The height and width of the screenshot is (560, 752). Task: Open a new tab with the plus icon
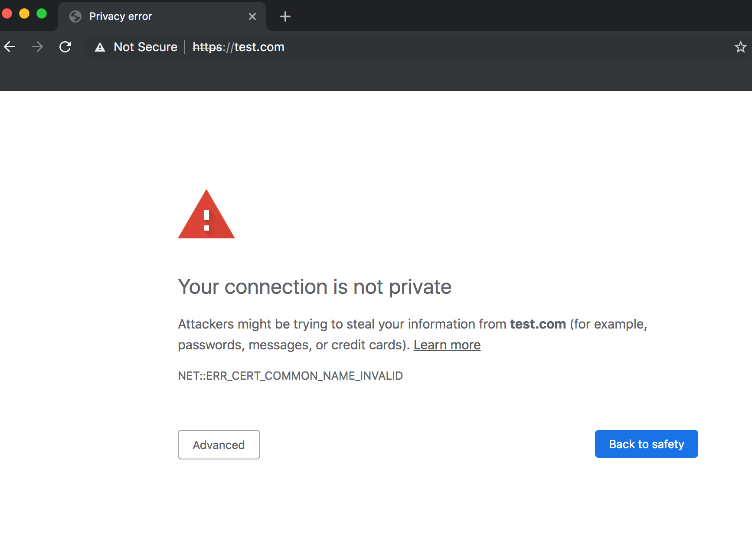(x=285, y=16)
